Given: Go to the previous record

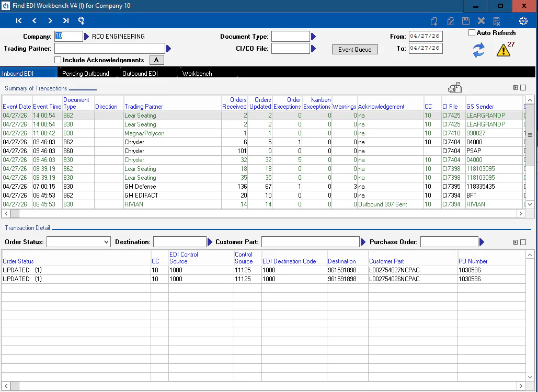Looking at the screenshot, I should pos(35,20).
